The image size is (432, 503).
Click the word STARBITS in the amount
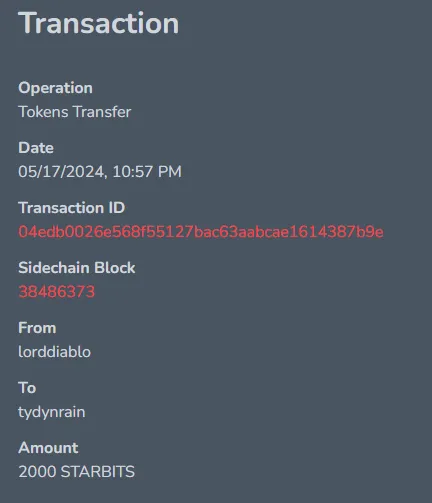click(98, 472)
